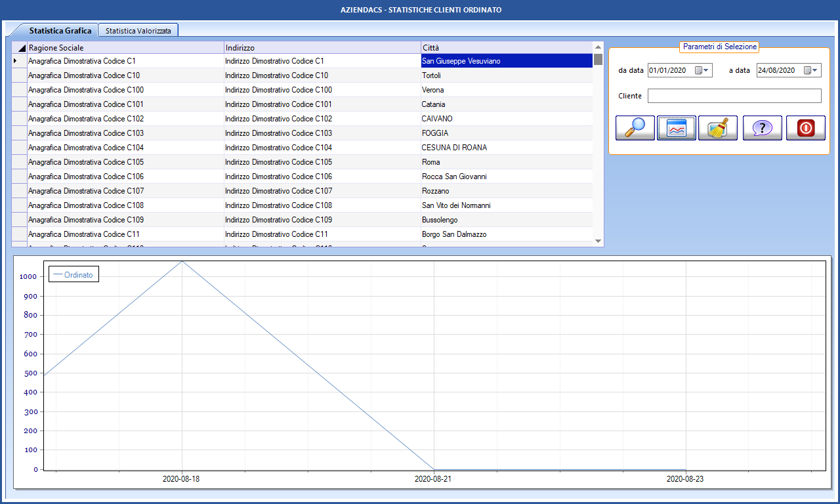
Task: Sort by the Ragione Sociale column header
Action: click(x=125, y=48)
